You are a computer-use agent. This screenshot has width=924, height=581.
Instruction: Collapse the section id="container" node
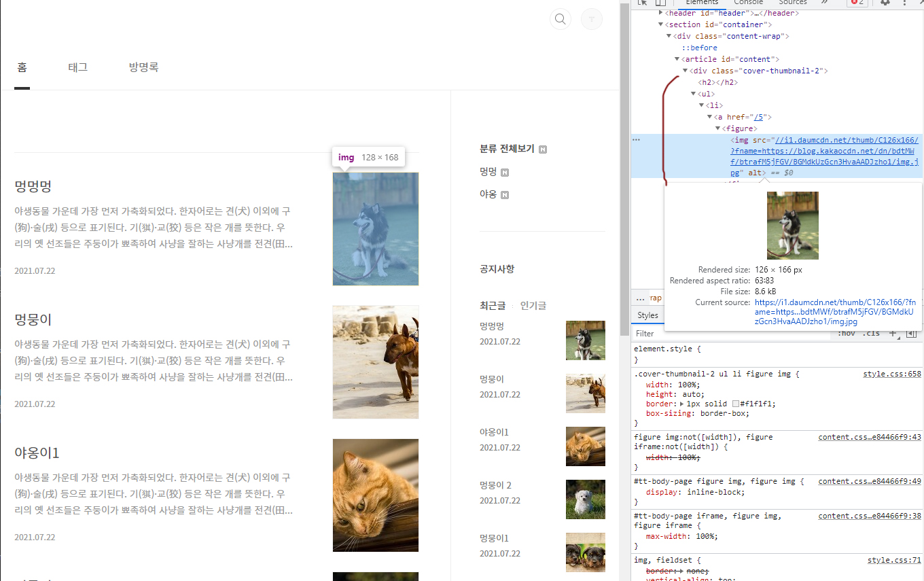click(661, 24)
